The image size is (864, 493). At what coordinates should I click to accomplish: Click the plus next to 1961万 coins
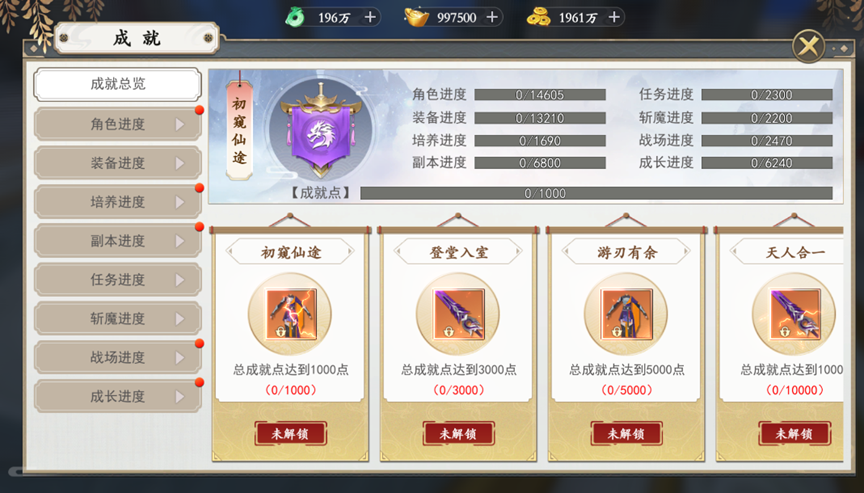614,17
